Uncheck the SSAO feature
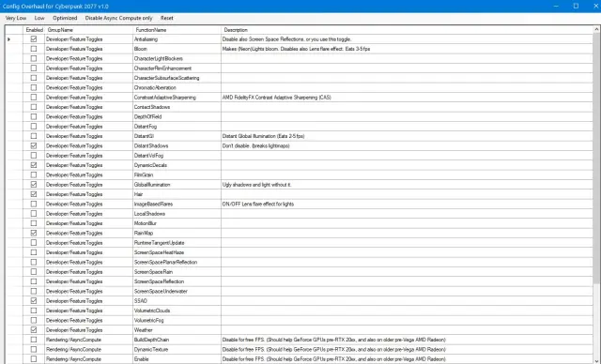The height and width of the screenshot is (364, 601). [x=34, y=301]
